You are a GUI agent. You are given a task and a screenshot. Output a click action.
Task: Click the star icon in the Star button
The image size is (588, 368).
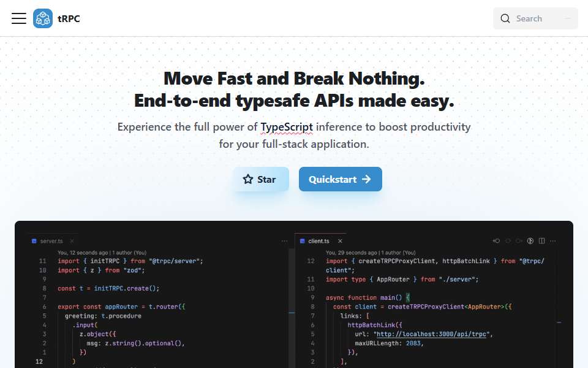coord(248,179)
